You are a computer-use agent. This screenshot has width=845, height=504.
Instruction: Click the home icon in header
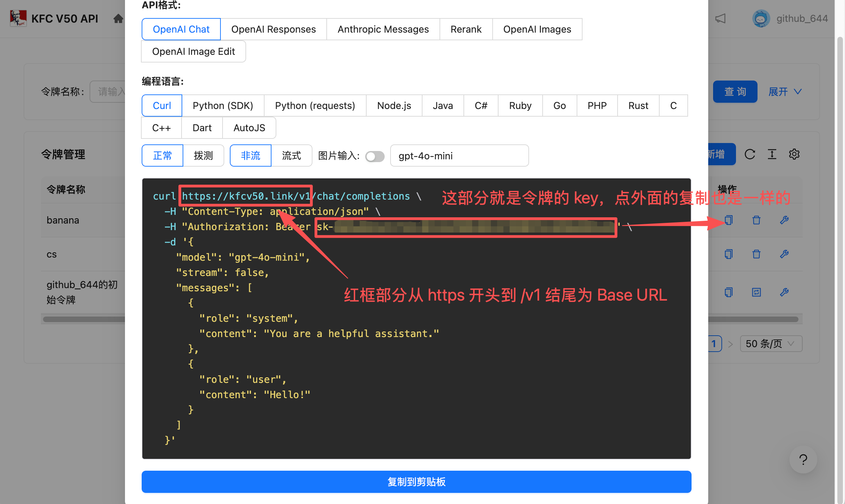tap(118, 18)
